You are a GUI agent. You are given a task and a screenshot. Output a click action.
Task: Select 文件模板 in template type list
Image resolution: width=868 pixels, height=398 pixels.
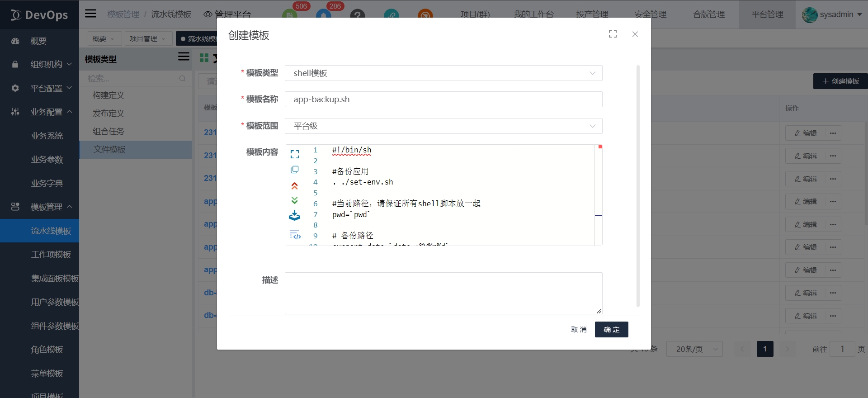pyautogui.click(x=109, y=150)
